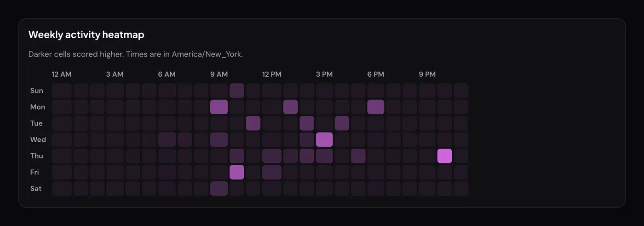Select the Saturday 9 AM heatmap cell
644x226 pixels.
[219, 189]
